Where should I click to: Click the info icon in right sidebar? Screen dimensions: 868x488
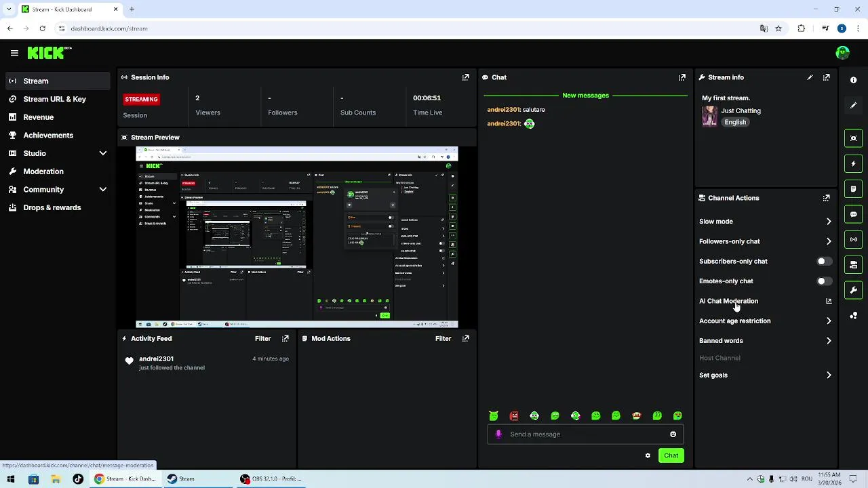pos(853,80)
